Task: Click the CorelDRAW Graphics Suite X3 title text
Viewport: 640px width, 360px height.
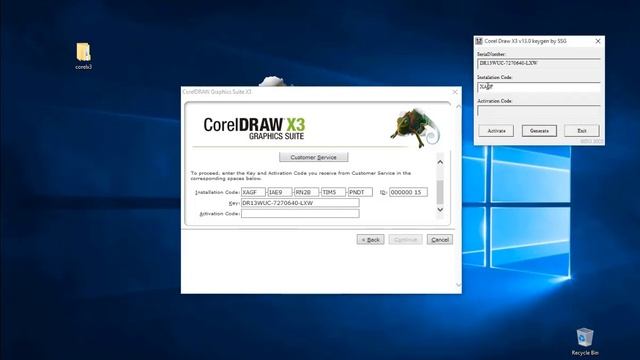Action: click(x=217, y=92)
